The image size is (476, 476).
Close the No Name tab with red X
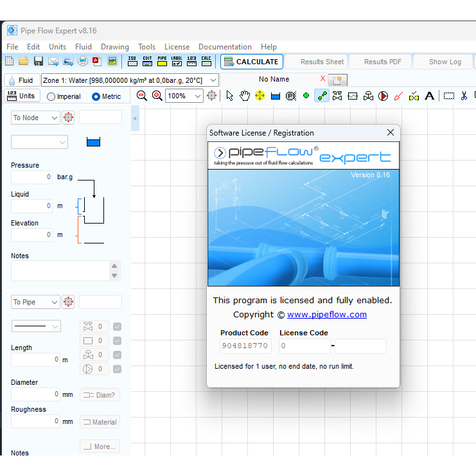pos(322,78)
